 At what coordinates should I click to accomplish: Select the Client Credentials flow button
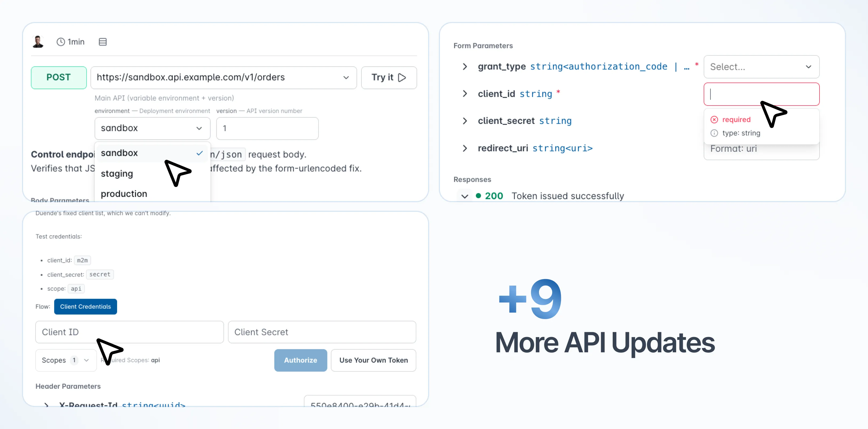(x=85, y=306)
